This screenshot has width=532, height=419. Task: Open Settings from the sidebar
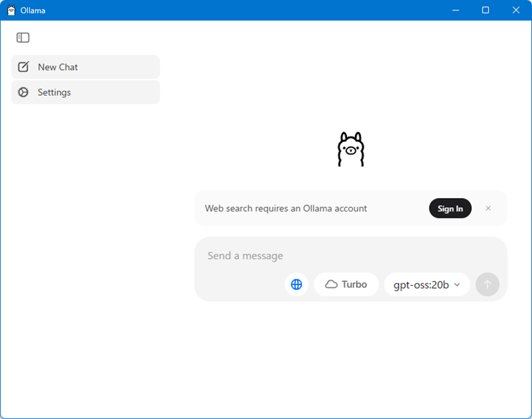pyautogui.click(x=85, y=92)
